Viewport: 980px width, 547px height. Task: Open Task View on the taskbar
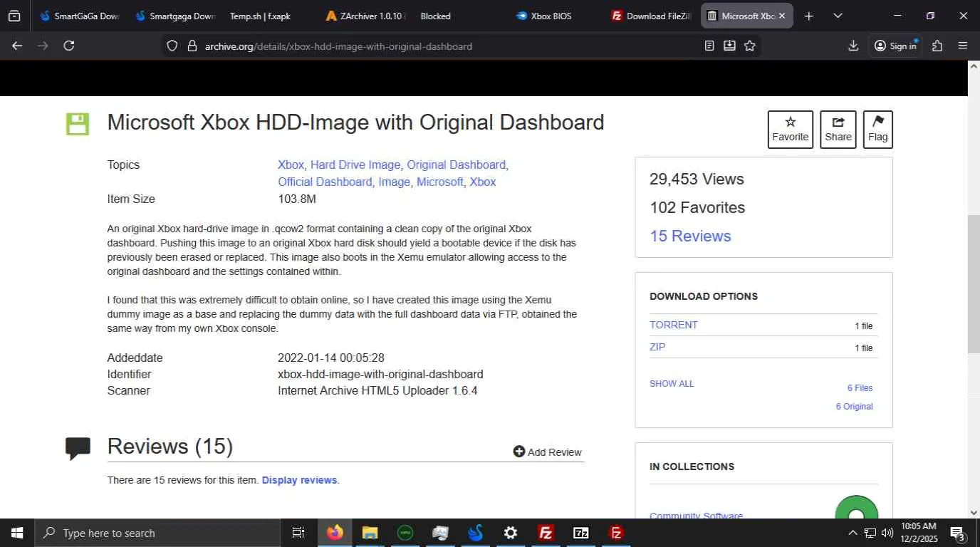tap(298, 533)
